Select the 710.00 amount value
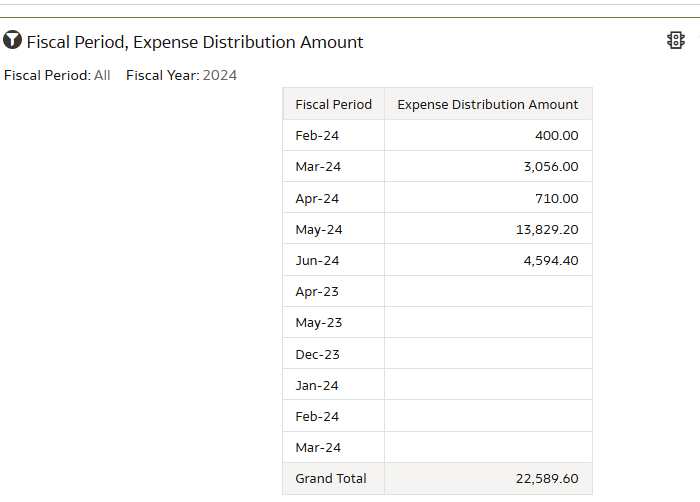 (x=557, y=198)
